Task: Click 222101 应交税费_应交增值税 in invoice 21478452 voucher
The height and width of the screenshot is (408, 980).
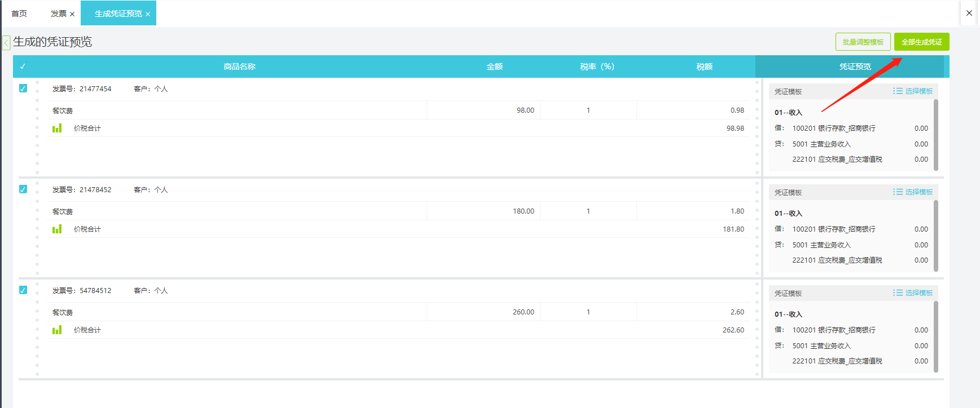Action: [837, 260]
